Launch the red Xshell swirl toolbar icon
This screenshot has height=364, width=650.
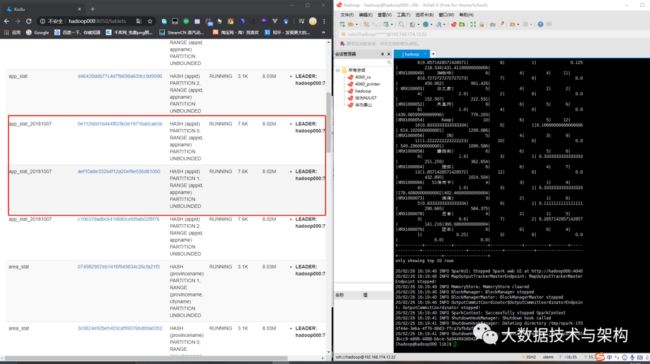pyautogui.click(x=454, y=24)
